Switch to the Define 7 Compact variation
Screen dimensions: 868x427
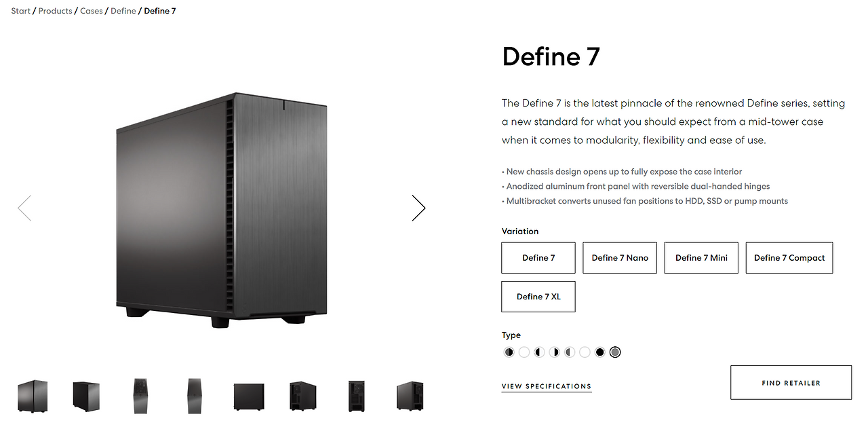[789, 258]
